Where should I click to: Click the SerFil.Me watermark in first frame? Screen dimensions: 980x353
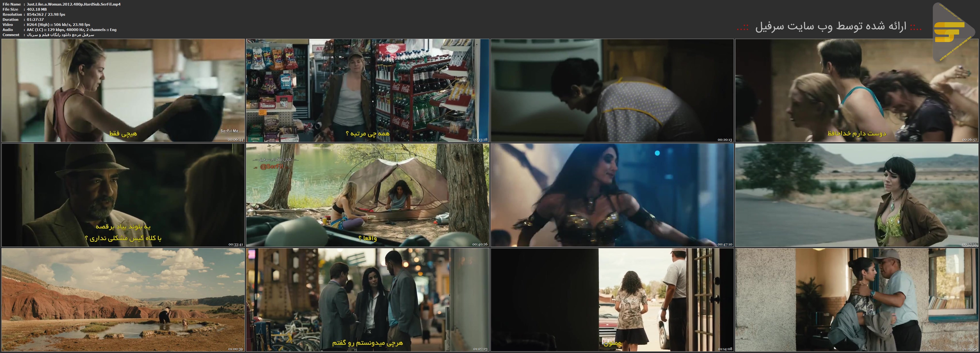pos(229,131)
